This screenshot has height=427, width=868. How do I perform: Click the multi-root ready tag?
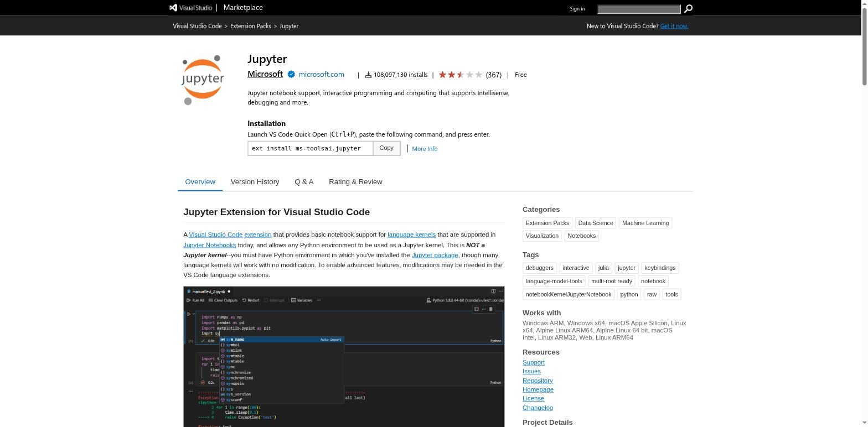tap(612, 281)
